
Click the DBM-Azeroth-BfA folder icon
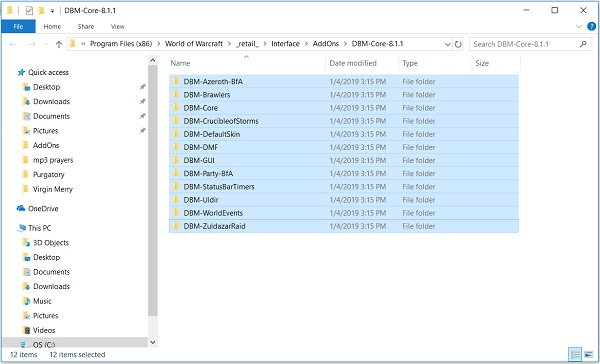point(176,81)
